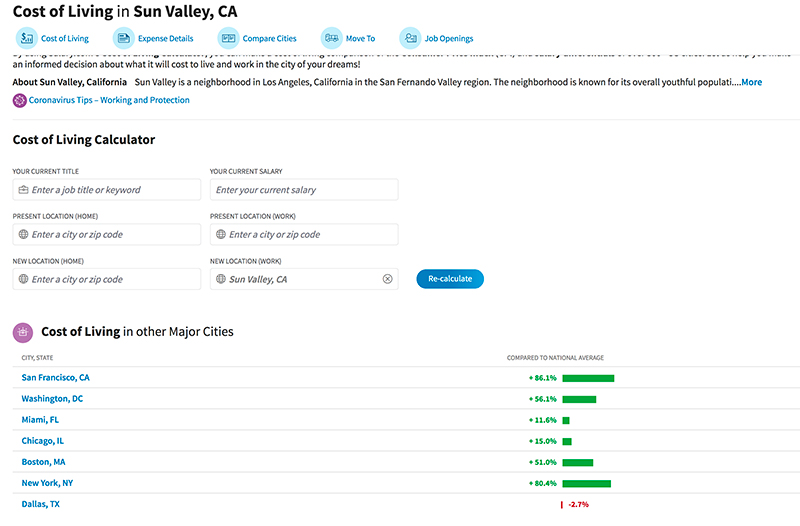This screenshot has width=800, height=526.
Task: Click the Cost of Living Calculator heading
Action: pos(84,140)
